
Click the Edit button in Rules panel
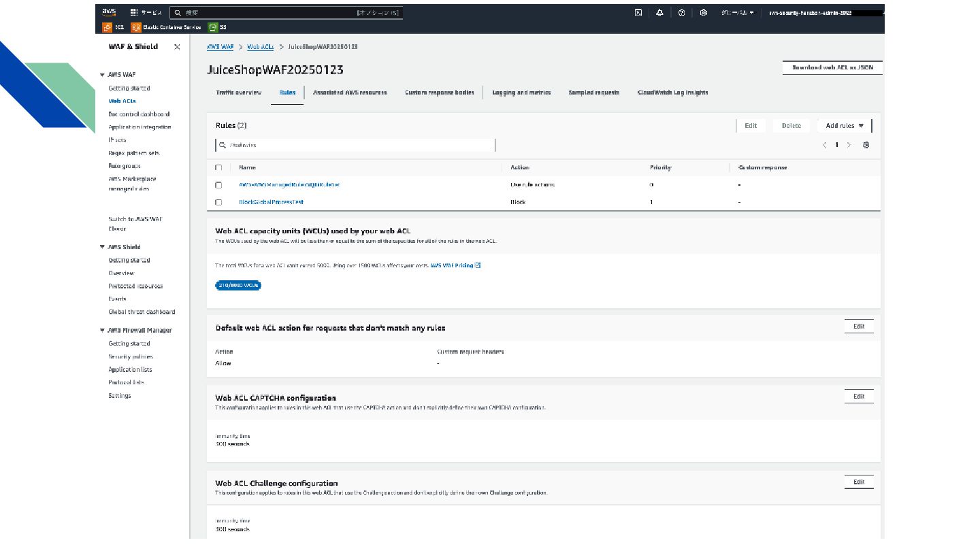click(x=751, y=126)
